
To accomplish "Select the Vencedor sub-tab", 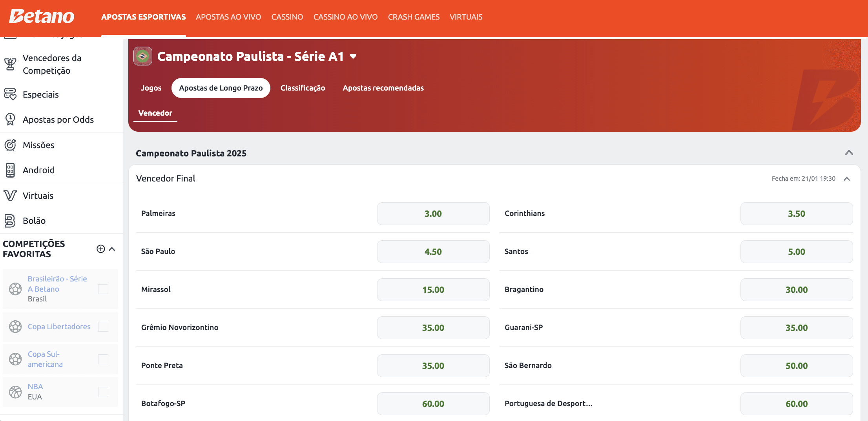I will [x=155, y=113].
